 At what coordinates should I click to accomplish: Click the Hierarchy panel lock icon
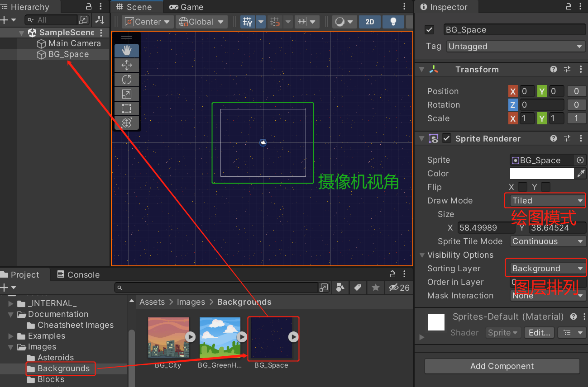pyautogui.click(x=89, y=7)
